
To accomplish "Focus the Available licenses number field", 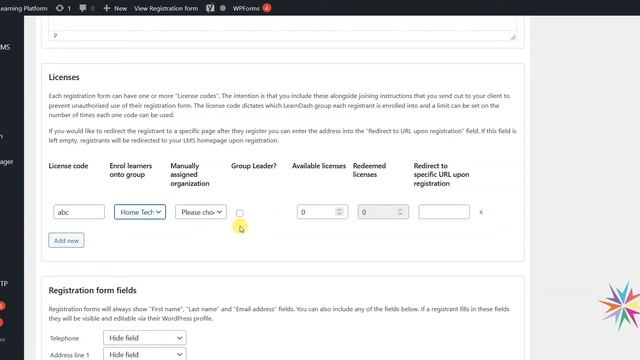I will pyautogui.click(x=322, y=212).
